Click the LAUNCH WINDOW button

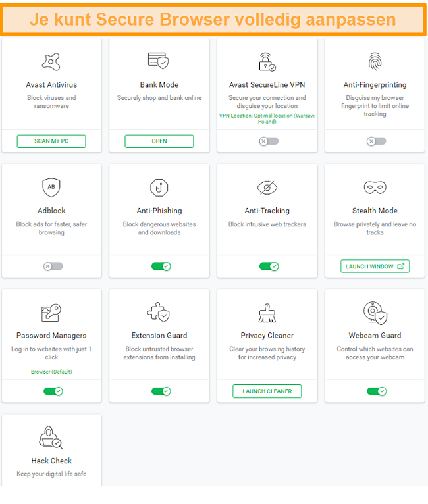tap(375, 266)
